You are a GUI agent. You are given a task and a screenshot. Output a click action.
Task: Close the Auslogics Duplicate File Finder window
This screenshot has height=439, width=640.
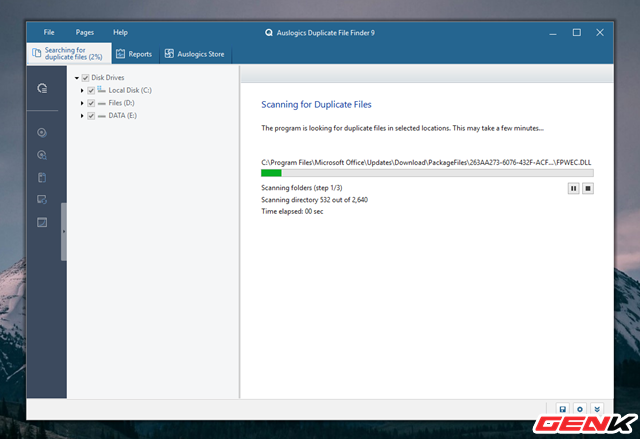click(600, 33)
